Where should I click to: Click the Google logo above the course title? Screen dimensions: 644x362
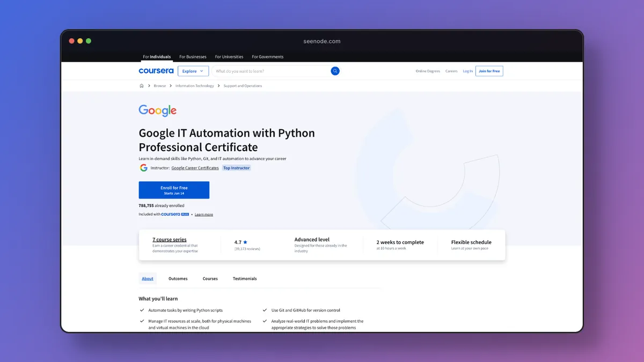click(x=157, y=110)
